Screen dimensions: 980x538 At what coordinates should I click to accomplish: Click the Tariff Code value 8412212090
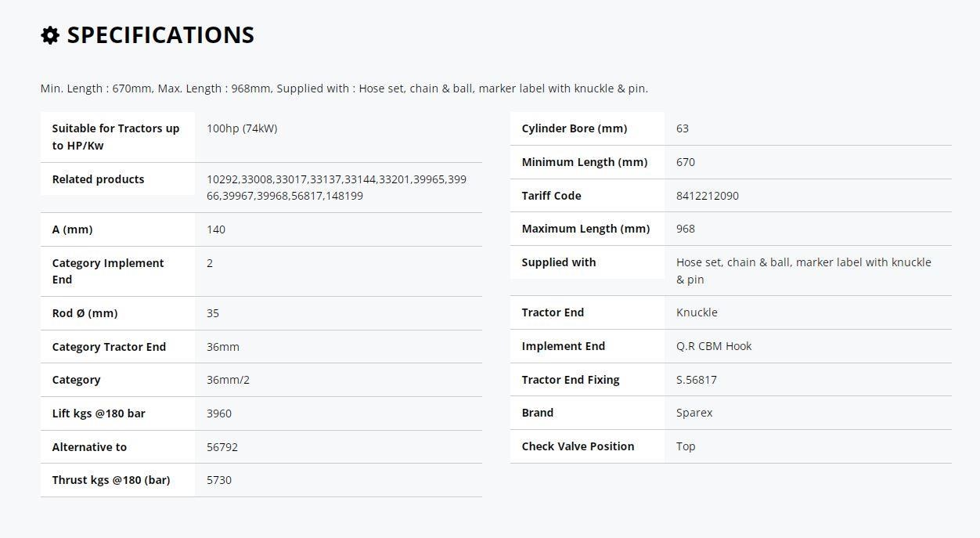(x=708, y=196)
